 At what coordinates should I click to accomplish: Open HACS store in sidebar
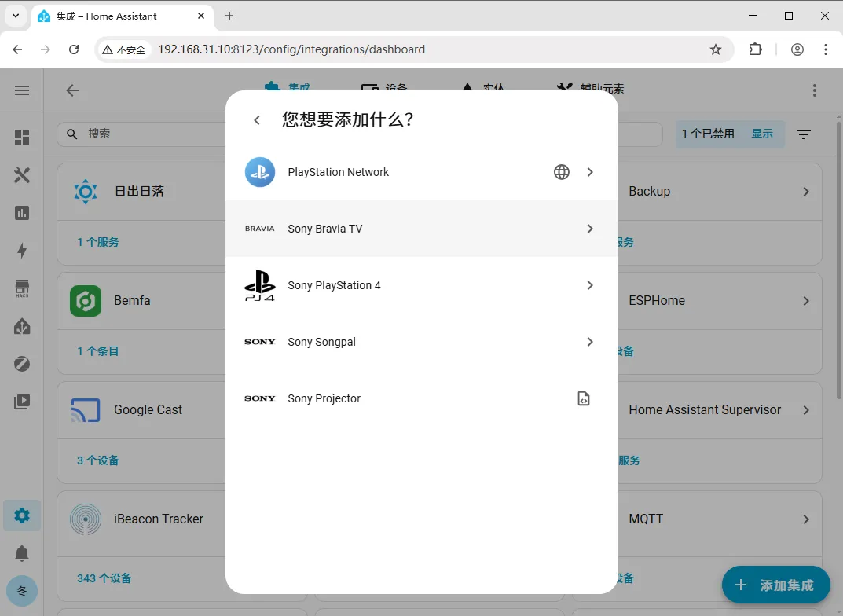22,288
